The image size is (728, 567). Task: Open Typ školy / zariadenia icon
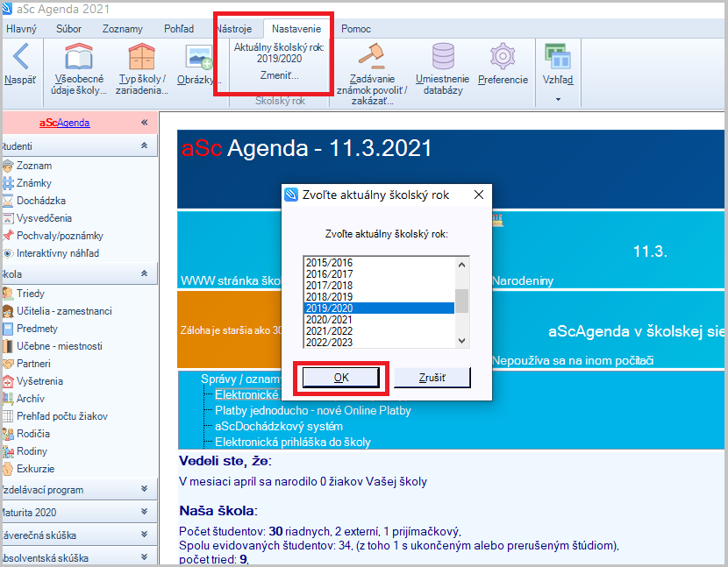coord(141,56)
